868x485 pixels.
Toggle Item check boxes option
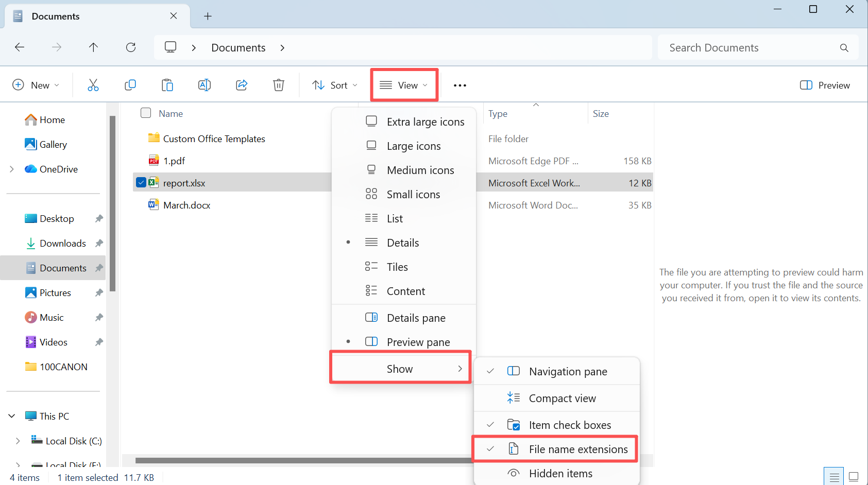tap(557, 425)
